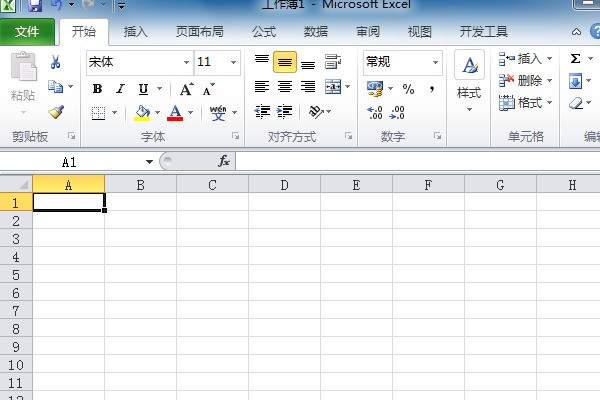This screenshot has width=600, height=400.
Task: Increase font size with large A icon
Action: click(x=186, y=89)
